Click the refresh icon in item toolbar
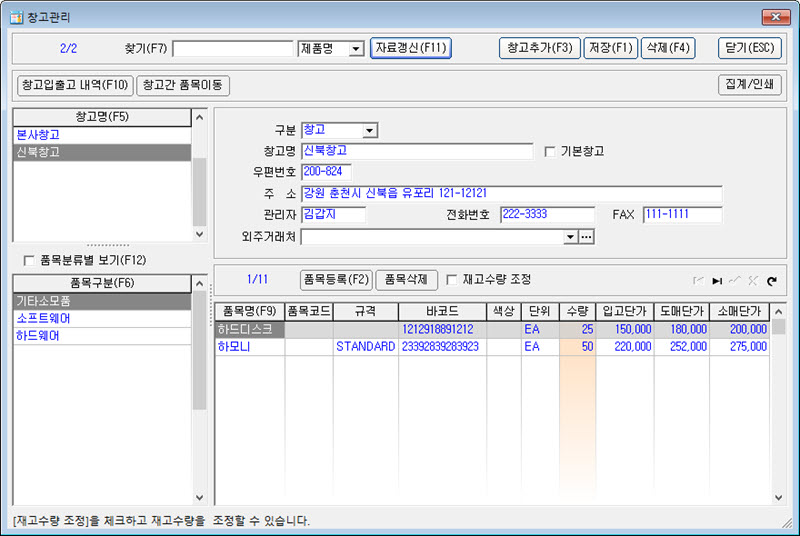 (x=771, y=280)
